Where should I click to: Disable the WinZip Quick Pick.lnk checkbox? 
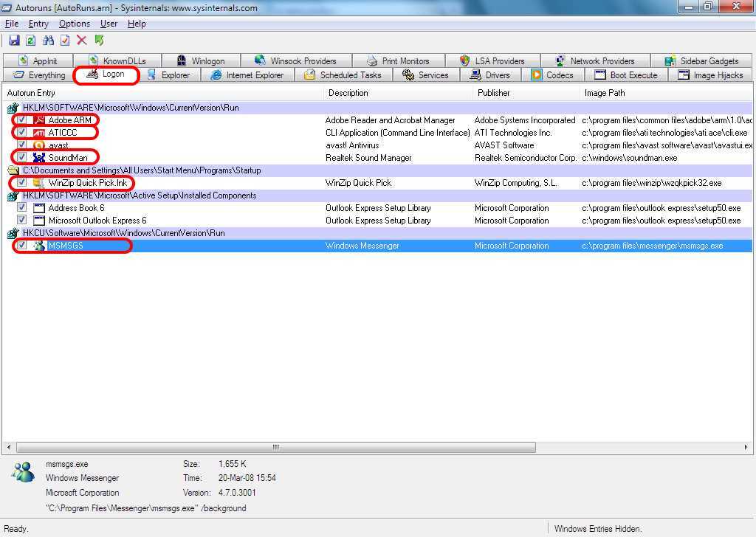coord(21,182)
